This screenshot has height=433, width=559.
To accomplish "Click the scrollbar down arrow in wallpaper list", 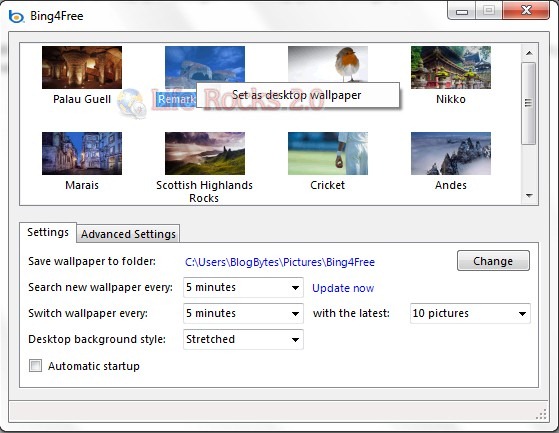I will click(x=529, y=196).
